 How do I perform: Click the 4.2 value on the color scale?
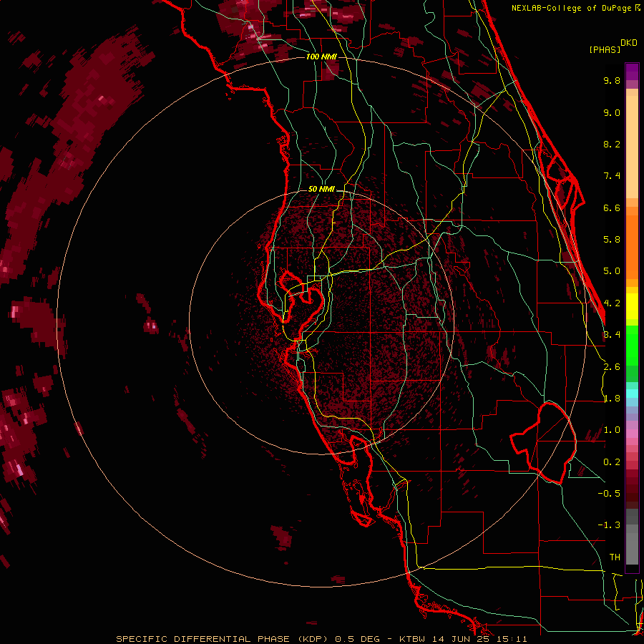click(612, 303)
